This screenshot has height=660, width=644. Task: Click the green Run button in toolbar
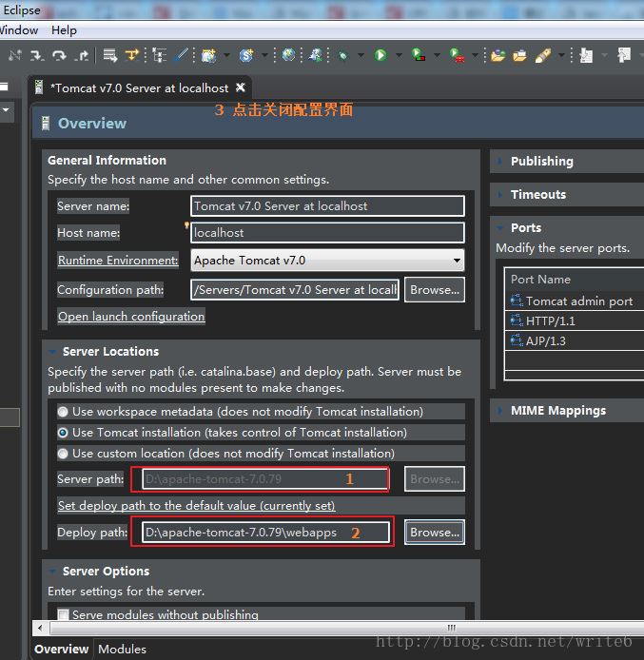[x=381, y=55]
